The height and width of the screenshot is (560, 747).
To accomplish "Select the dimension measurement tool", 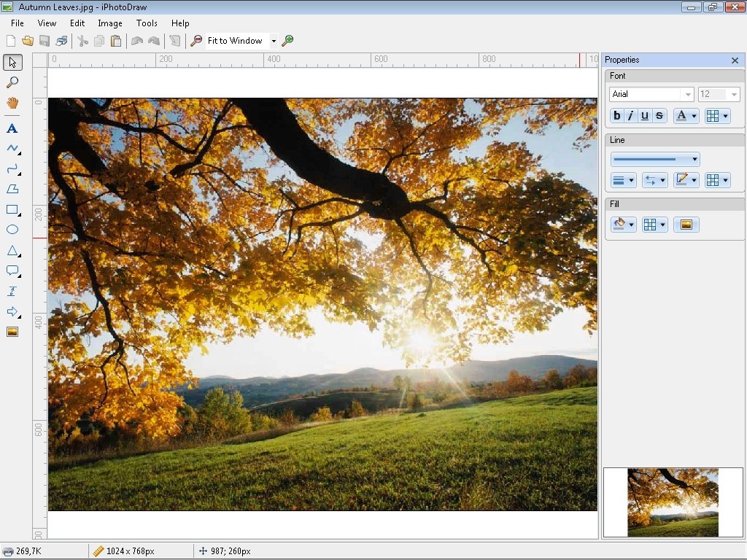I will click(12, 291).
